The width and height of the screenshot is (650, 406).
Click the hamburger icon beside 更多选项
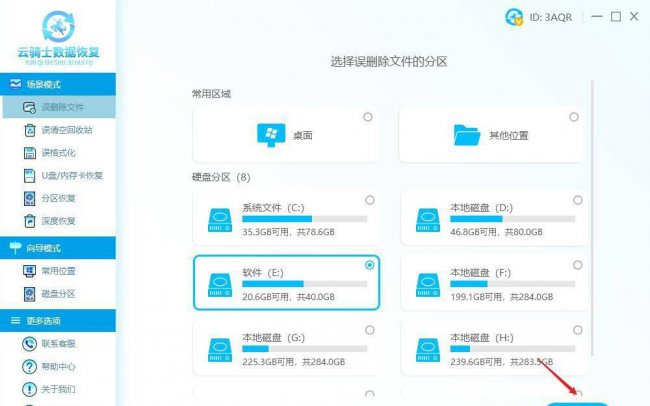(x=15, y=321)
